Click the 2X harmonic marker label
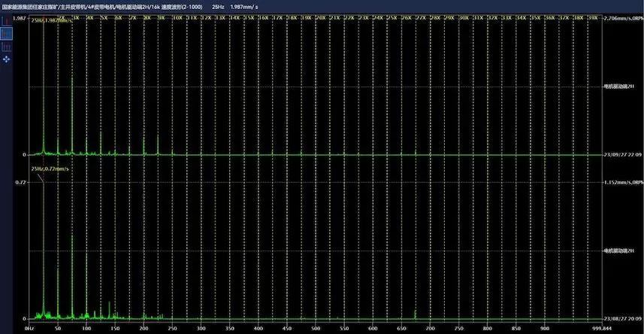The image size is (644, 334). coord(62,17)
